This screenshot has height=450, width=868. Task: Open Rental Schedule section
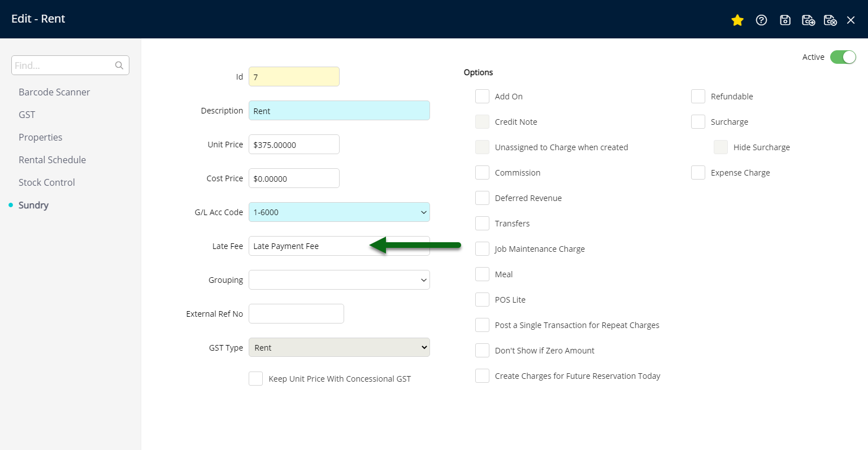point(53,160)
